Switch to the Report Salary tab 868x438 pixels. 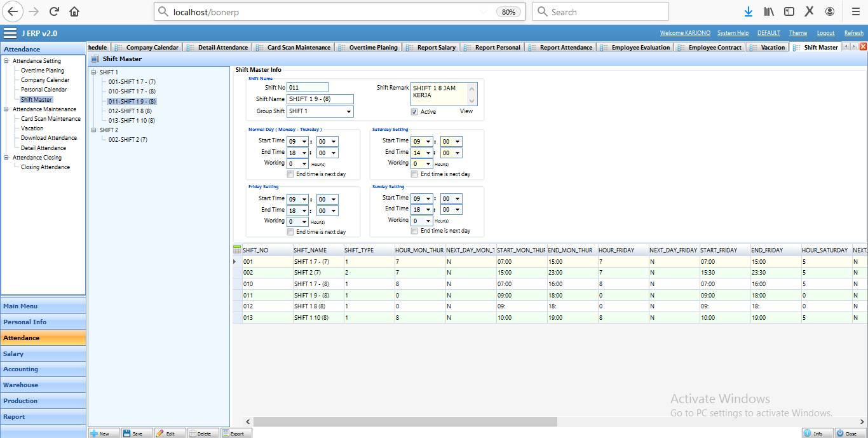tap(436, 48)
